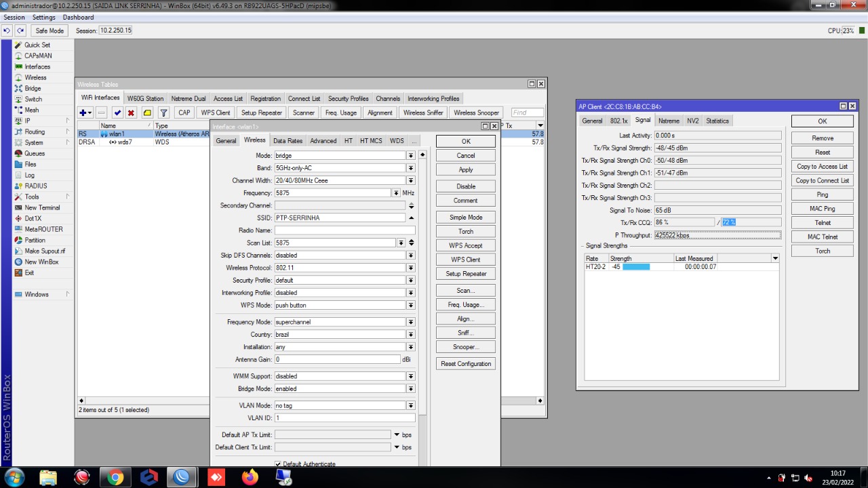Click the interface dialog vertical scrollbar

pyautogui.click(x=422, y=285)
